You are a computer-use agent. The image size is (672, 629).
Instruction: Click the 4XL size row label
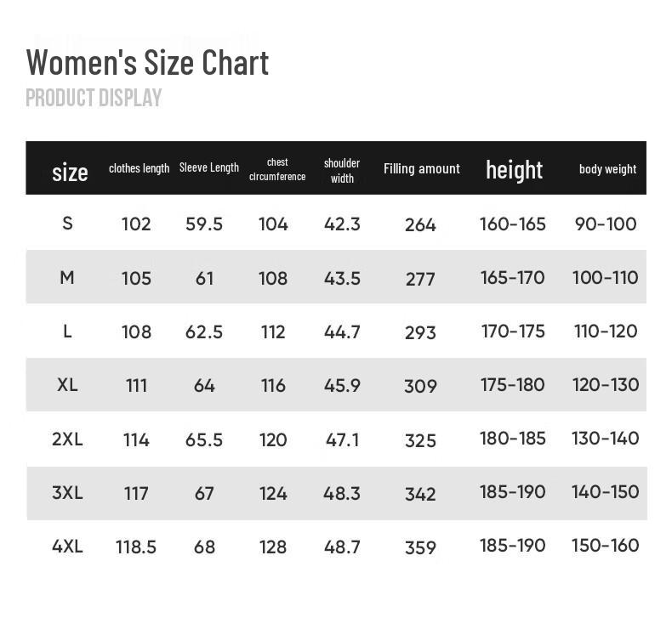pyautogui.click(x=67, y=546)
